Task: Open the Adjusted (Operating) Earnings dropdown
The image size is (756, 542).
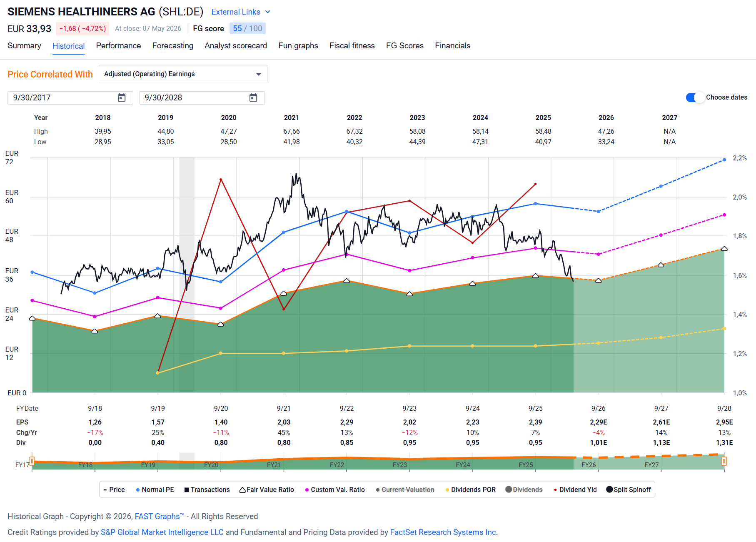Action: (x=183, y=74)
